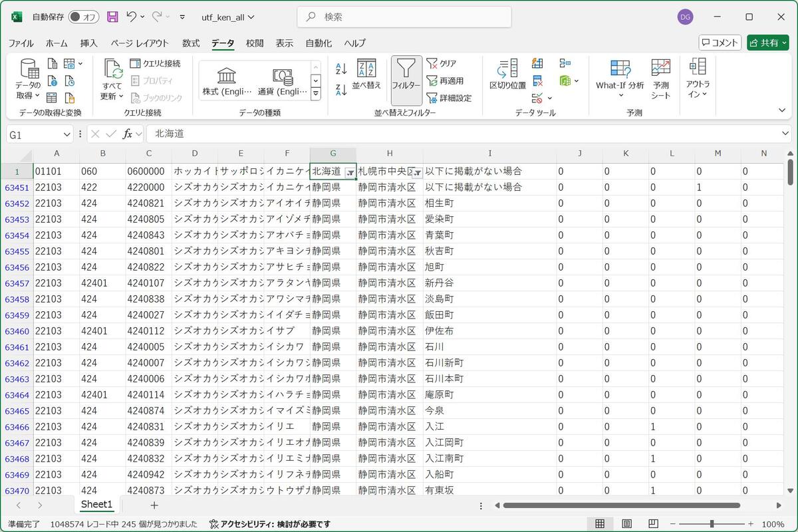Switch to the 挿入 tab
The height and width of the screenshot is (532, 798).
(x=88, y=43)
